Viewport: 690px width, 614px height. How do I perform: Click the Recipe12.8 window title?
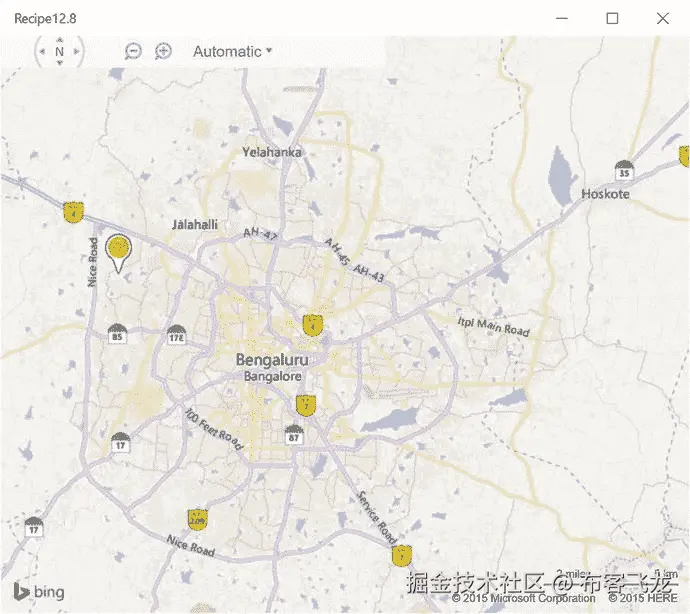[45, 18]
